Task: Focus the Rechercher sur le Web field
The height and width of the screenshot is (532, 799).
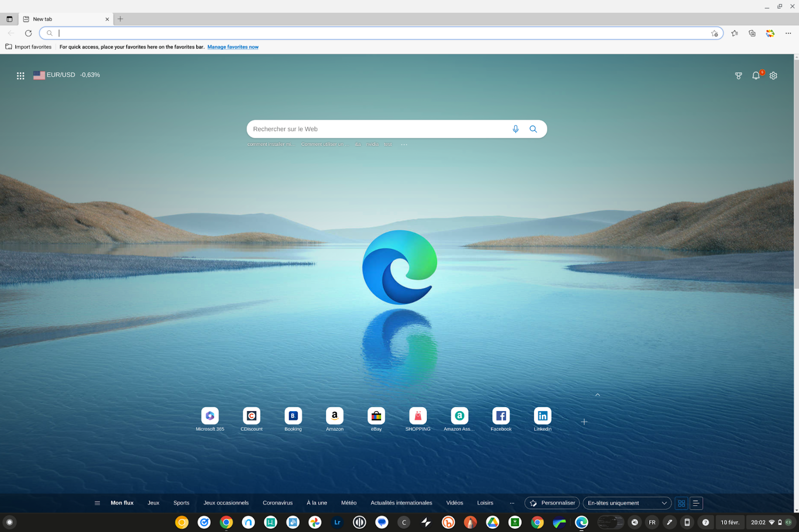Action: [x=380, y=129]
